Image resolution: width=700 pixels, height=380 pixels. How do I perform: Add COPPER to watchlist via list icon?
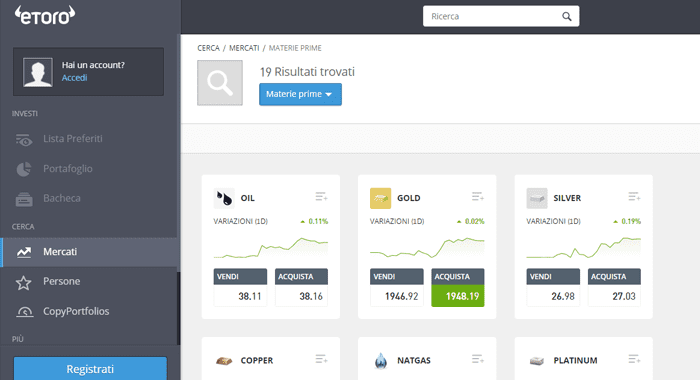pos(321,359)
